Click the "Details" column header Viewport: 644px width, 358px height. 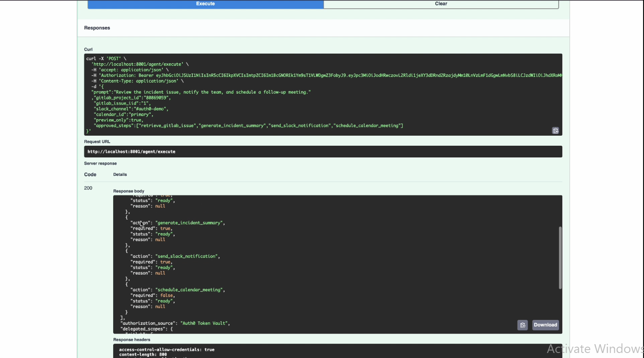coord(120,175)
